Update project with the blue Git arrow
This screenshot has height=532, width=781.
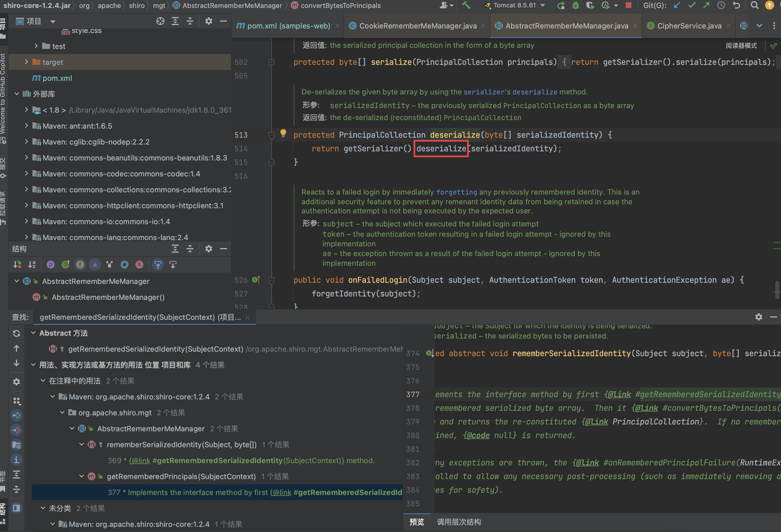[x=677, y=5]
